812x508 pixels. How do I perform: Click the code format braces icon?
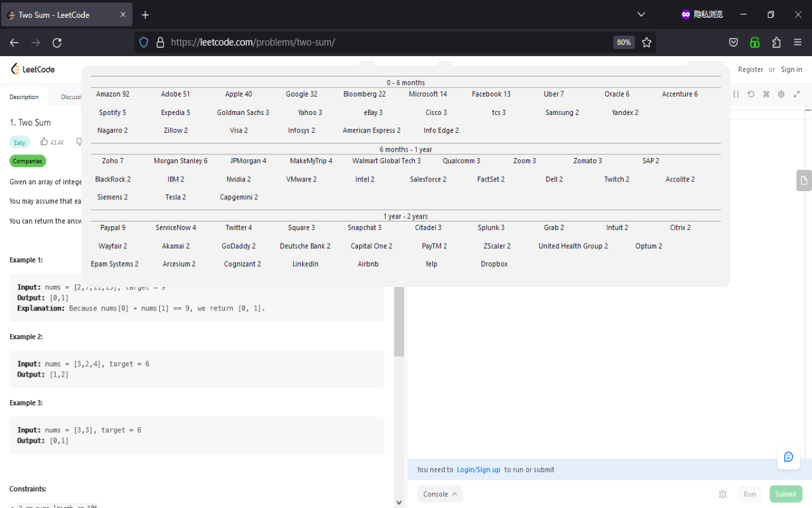pos(736,94)
